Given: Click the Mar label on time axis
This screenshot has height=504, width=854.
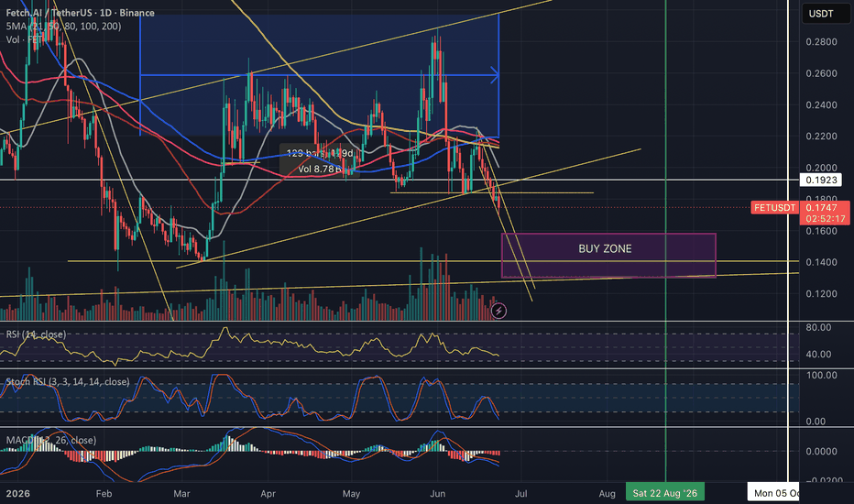Looking at the screenshot, I should click(x=181, y=494).
